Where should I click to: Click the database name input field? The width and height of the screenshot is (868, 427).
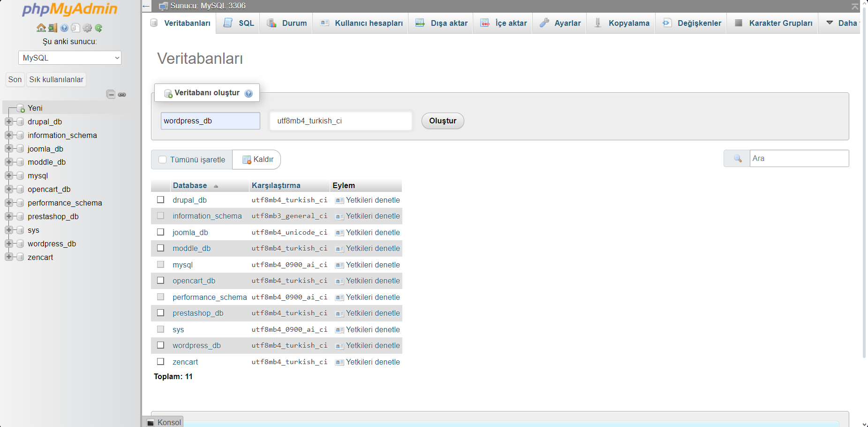[210, 121]
